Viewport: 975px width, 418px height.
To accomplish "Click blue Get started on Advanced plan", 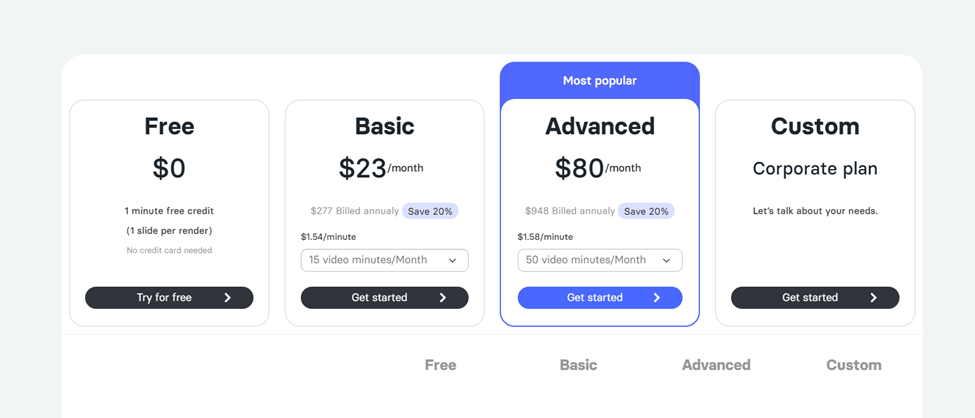I will click(600, 297).
